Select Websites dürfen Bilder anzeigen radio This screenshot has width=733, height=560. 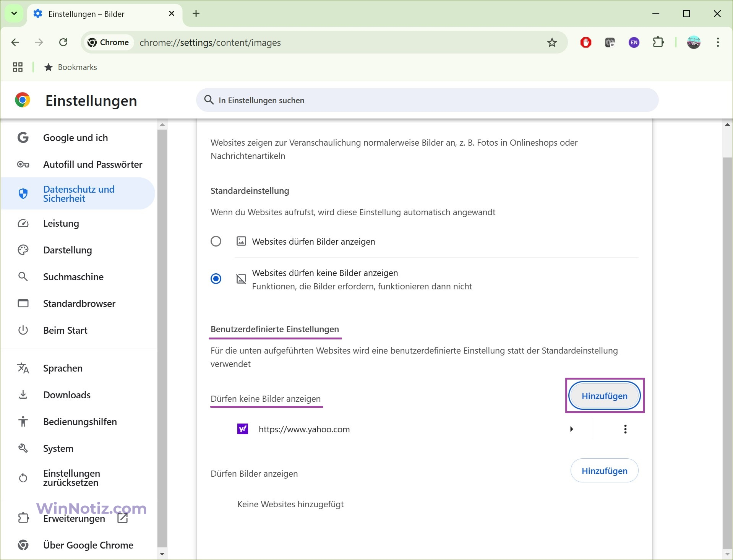coord(216,241)
